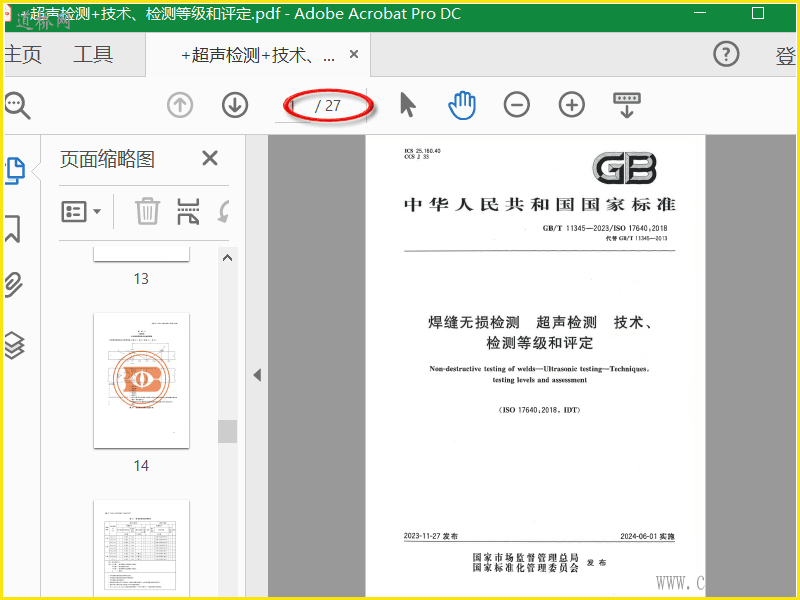Delete selected page with trash icon

[x=147, y=211]
